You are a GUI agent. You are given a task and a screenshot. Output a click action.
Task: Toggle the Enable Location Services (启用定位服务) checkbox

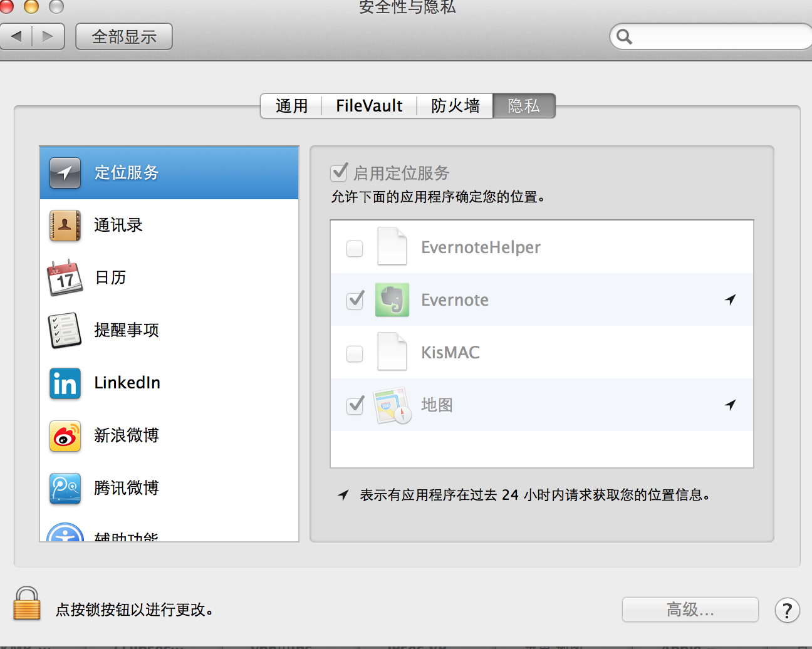pyautogui.click(x=339, y=172)
